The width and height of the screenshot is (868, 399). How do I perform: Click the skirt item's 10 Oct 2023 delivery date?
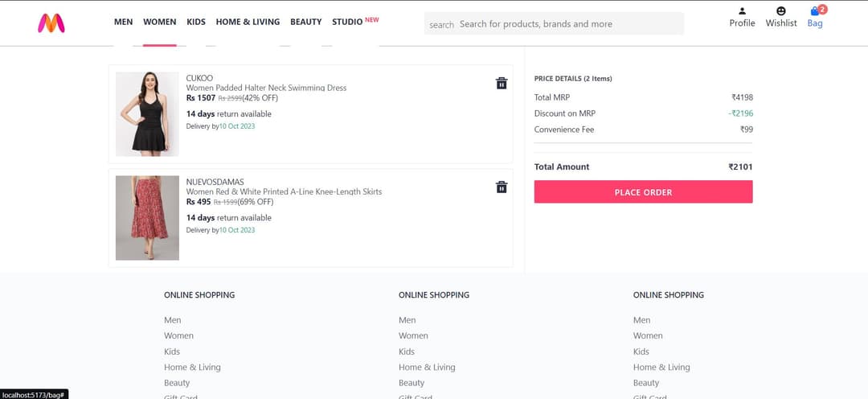pyautogui.click(x=237, y=230)
